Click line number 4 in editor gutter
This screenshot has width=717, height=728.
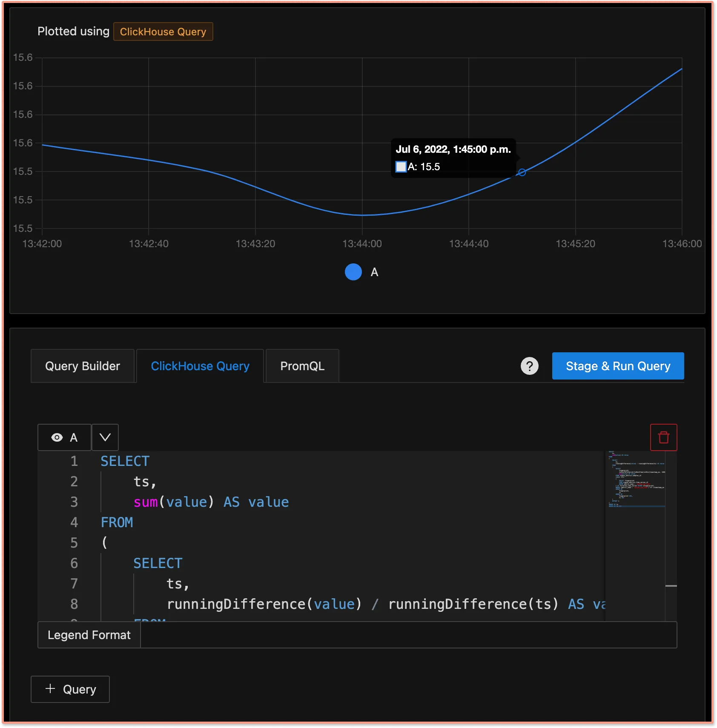pos(74,522)
